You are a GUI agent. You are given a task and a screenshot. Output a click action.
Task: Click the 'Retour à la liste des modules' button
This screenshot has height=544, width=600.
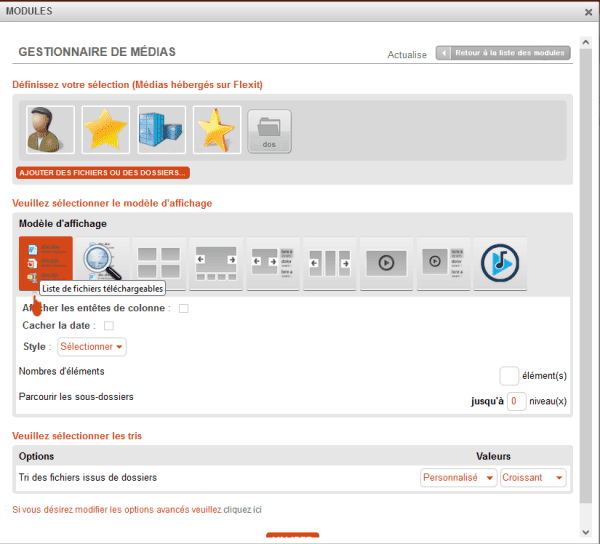point(504,53)
